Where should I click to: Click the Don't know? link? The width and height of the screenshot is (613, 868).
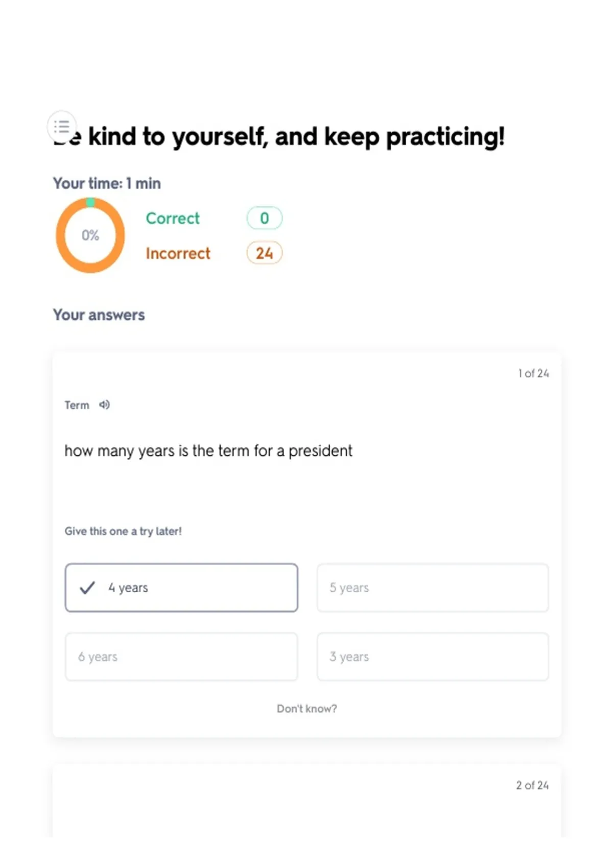[306, 709]
